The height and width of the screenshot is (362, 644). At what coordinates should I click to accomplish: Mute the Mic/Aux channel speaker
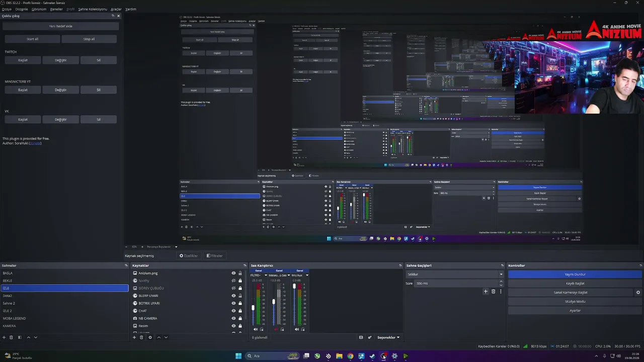pos(296,329)
